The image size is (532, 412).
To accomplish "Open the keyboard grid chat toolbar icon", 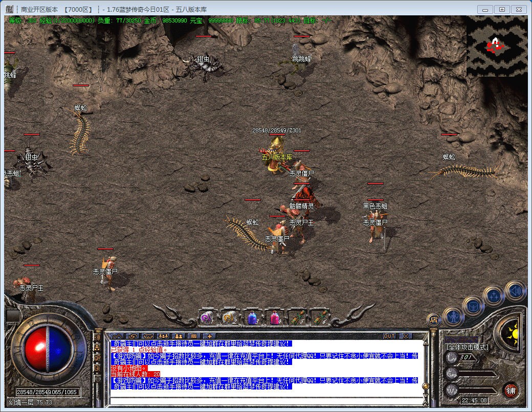I will (x=194, y=336).
